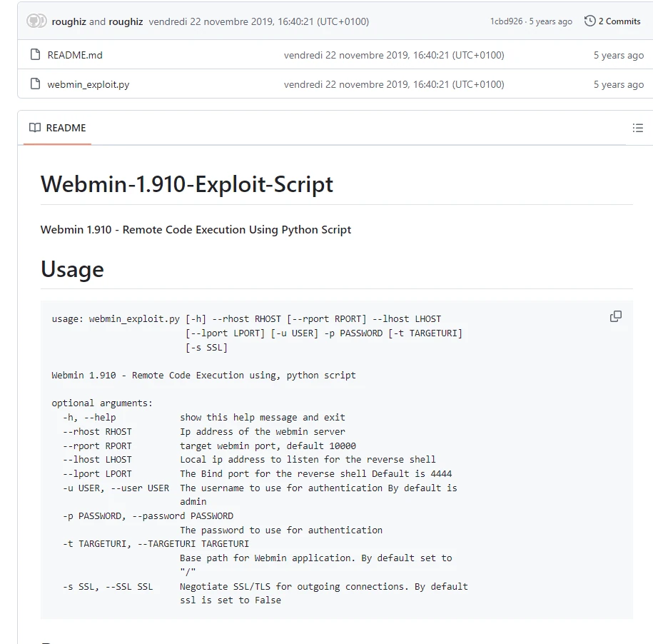This screenshot has height=644, width=653.
Task: Click the Webmin-1.910-Exploit-Script heading
Action: point(186,184)
